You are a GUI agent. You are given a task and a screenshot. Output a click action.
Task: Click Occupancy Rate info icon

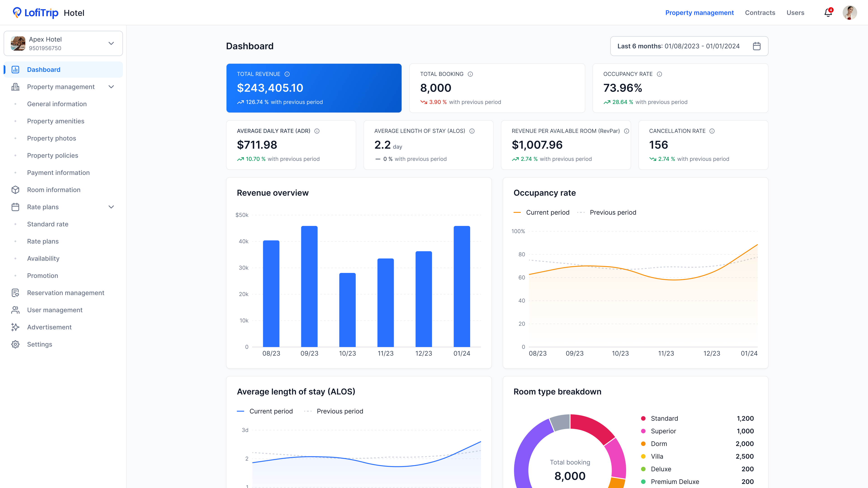pyautogui.click(x=659, y=74)
